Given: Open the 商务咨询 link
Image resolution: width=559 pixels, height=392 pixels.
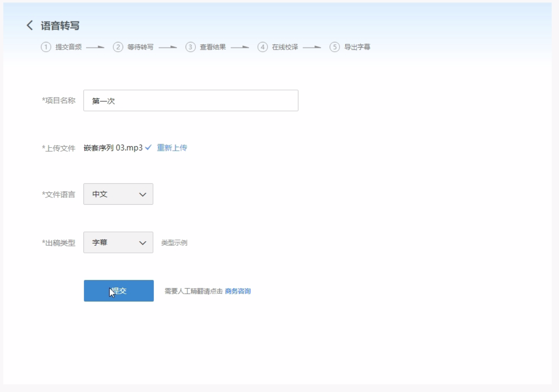Looking at the screenshot, I should [x=238, y=291].
